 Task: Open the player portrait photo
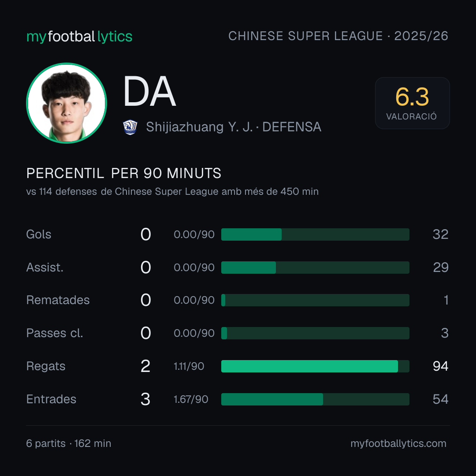point(67,103)
